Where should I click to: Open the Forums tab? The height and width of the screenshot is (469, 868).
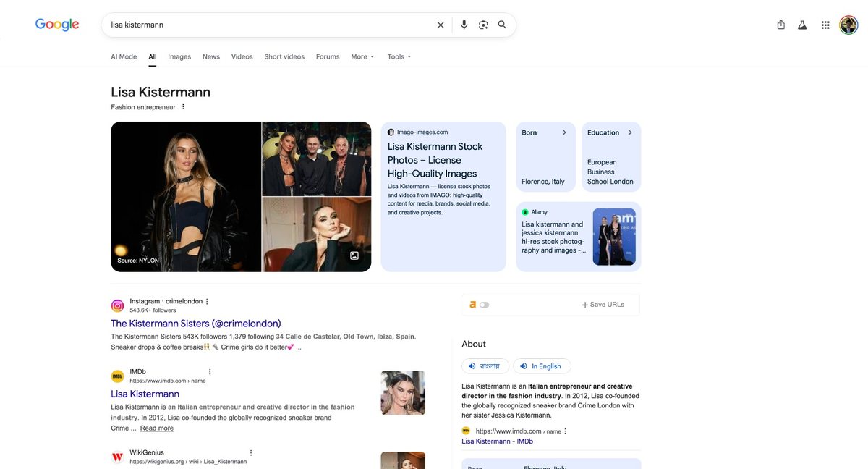click(328, 57)
